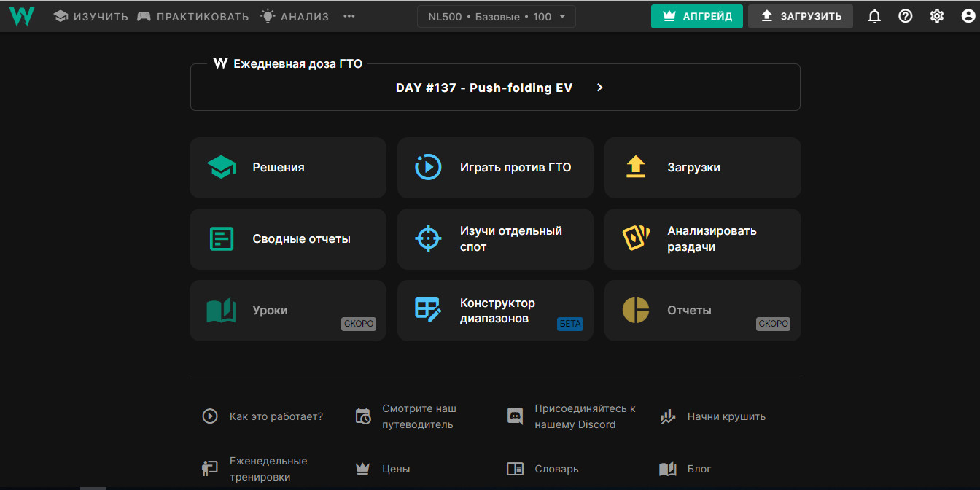
Task: Open the help question mark icon
Action: pyautogui.click(x=906, y=16)
